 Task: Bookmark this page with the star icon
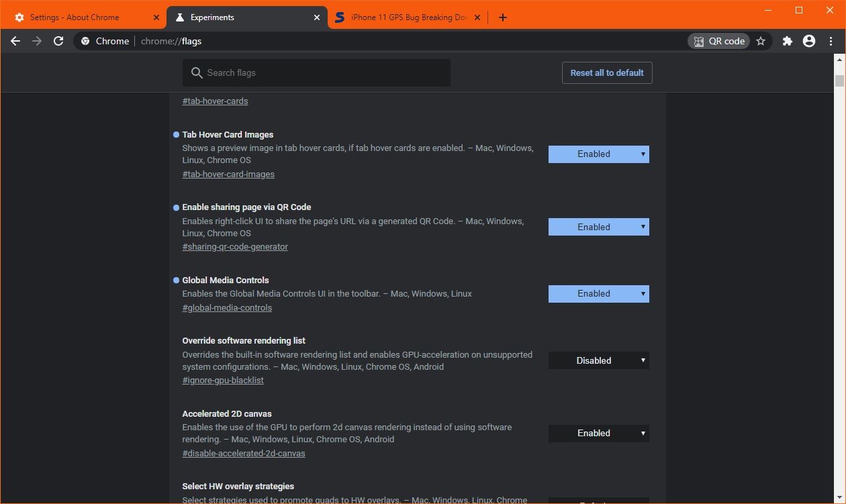[761, 41]
